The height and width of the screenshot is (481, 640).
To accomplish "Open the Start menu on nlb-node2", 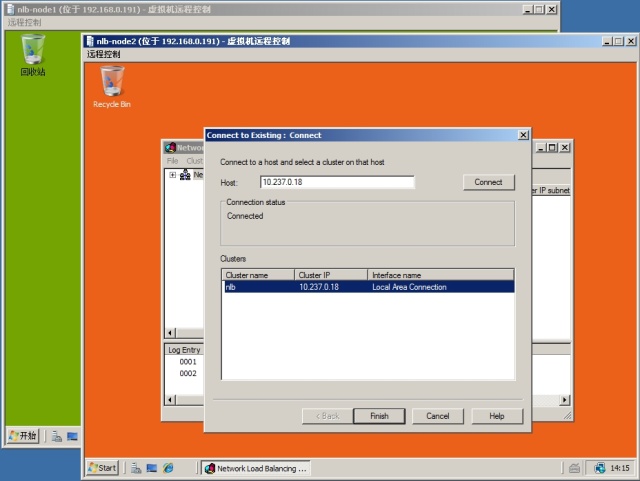I will (102, 468).
